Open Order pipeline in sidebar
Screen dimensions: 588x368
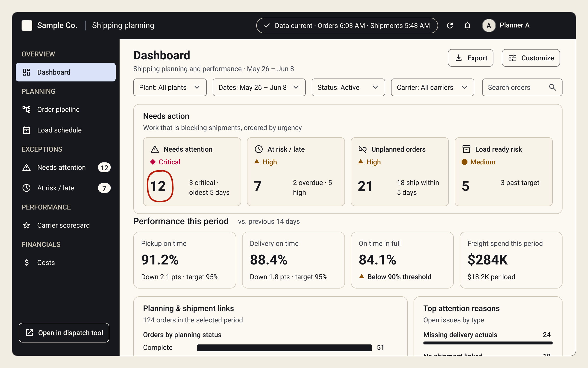[x=66, y=109]
